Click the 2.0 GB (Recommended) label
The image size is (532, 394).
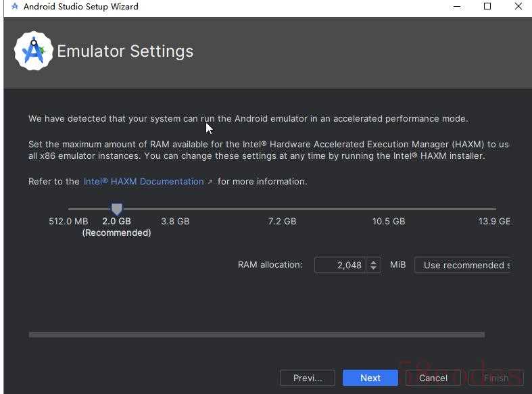[117, 227]
